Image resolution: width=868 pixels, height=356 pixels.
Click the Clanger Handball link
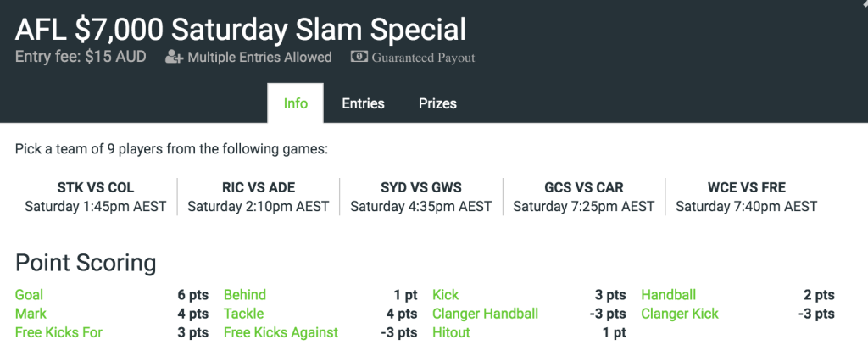pyautogui.click(x=485, y=314)
